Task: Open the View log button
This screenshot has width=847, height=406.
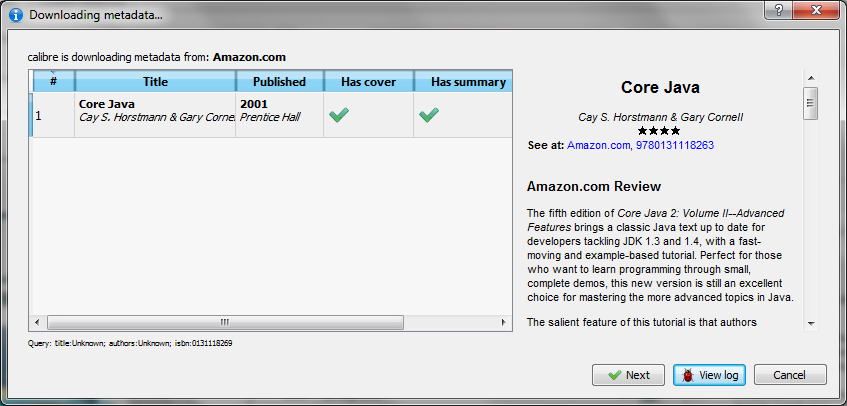Action: (709, 375)
